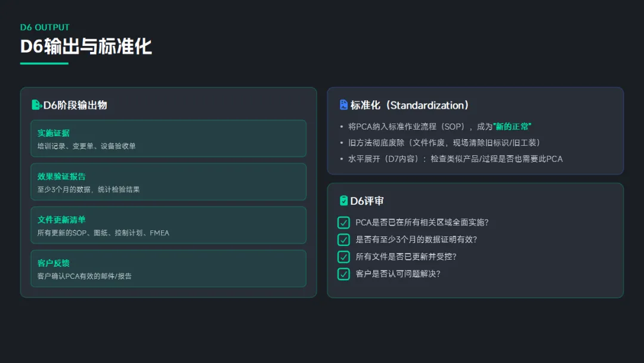Click the highlighted "新的正常" text
Image resolution: width=644 pixels, height=363 pixels.
512,127
